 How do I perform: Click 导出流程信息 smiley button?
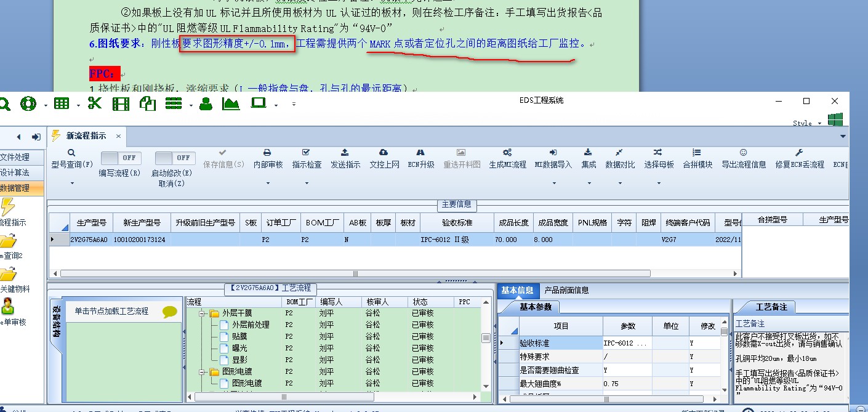[744, 159]
